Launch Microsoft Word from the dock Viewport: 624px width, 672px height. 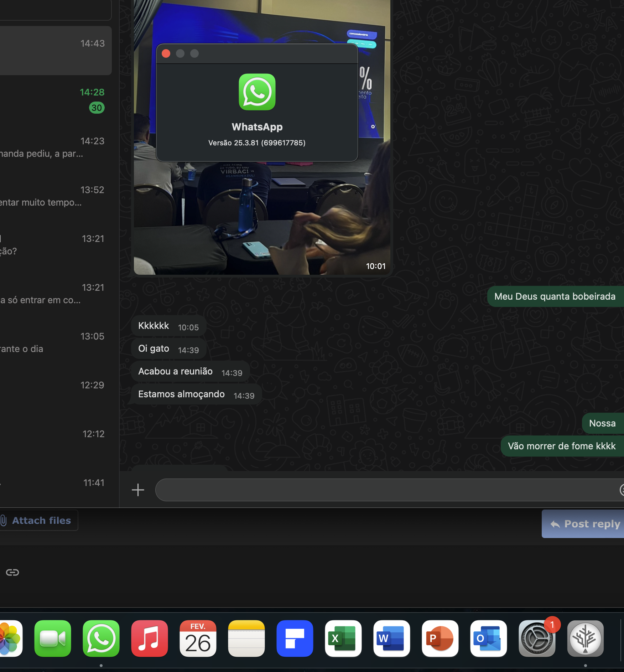(x=392, y=638)
